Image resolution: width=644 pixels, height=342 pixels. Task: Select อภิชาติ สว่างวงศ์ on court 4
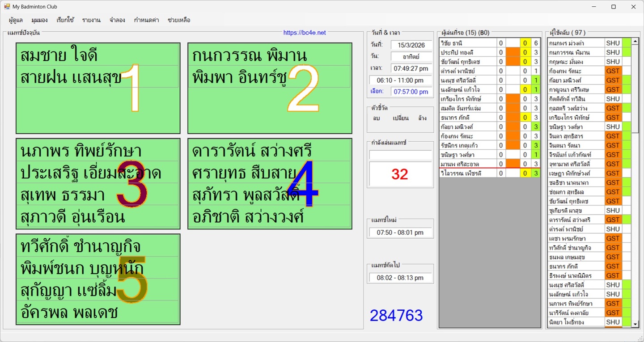[269, 216]
